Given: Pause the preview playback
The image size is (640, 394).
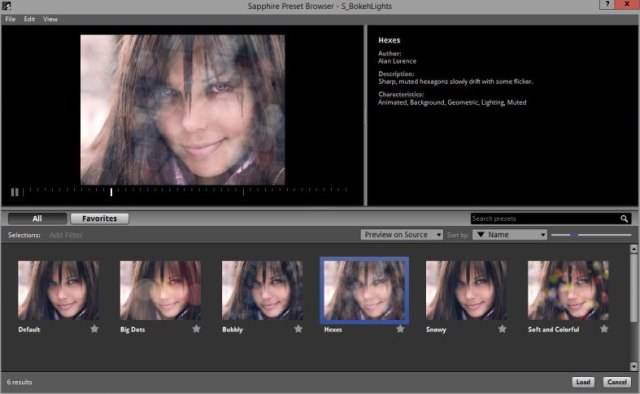Looking at the screenshot, I should point(14,192).
